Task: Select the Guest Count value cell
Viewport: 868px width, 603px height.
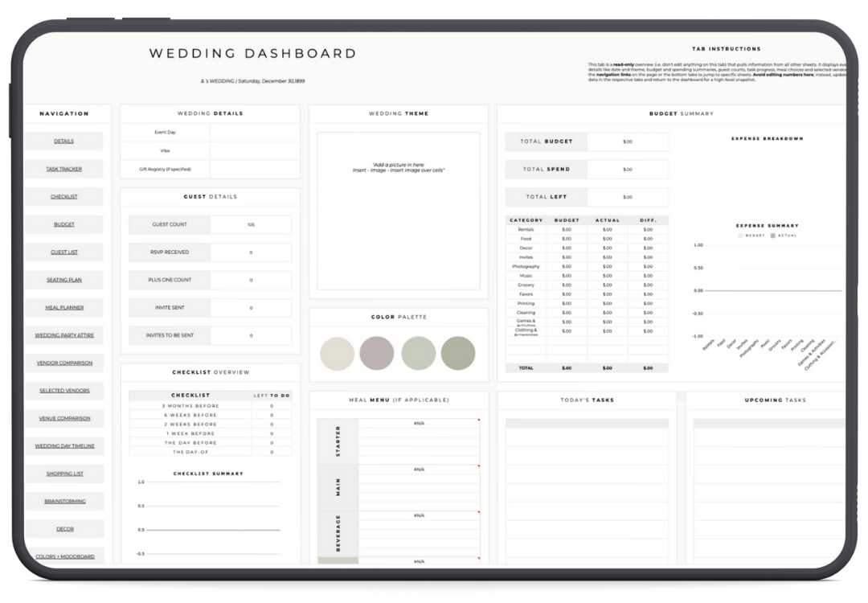Action: point(251,225)
